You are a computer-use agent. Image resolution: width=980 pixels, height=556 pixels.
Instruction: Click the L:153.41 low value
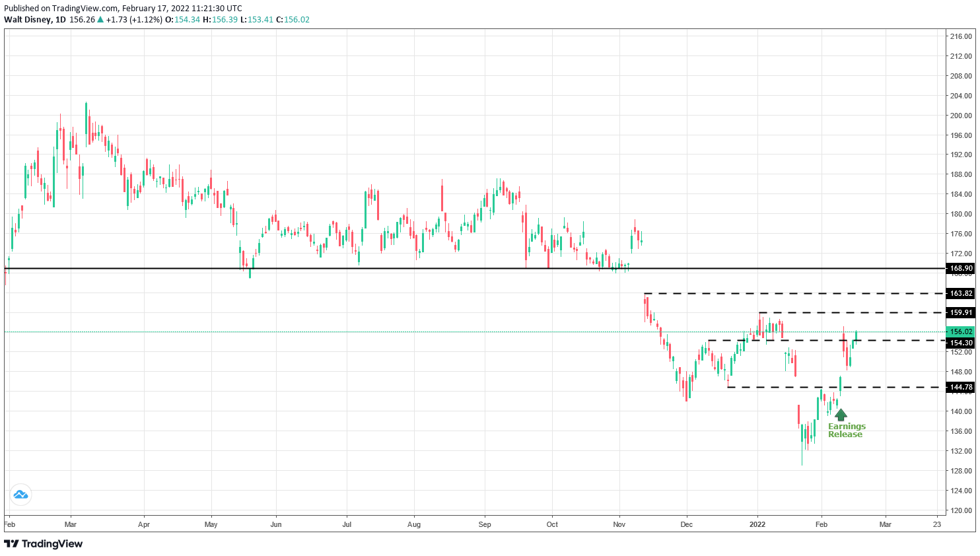click(x=256, y=20)
